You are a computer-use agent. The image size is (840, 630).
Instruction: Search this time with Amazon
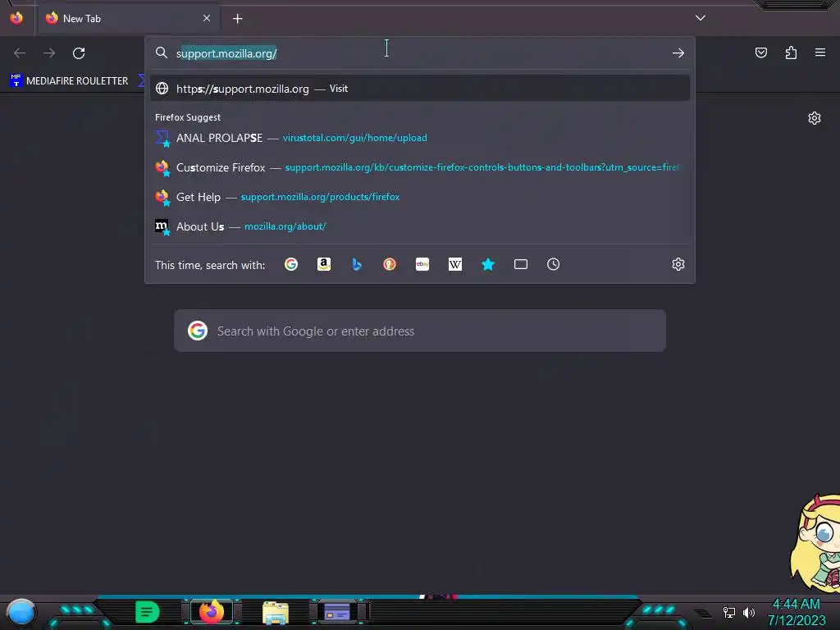pos(323,264)
